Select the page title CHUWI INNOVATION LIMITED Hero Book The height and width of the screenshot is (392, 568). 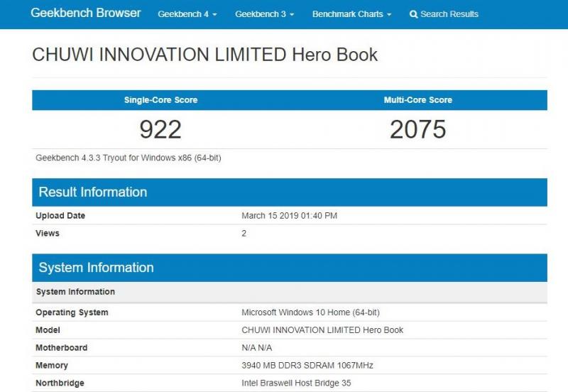204,55
